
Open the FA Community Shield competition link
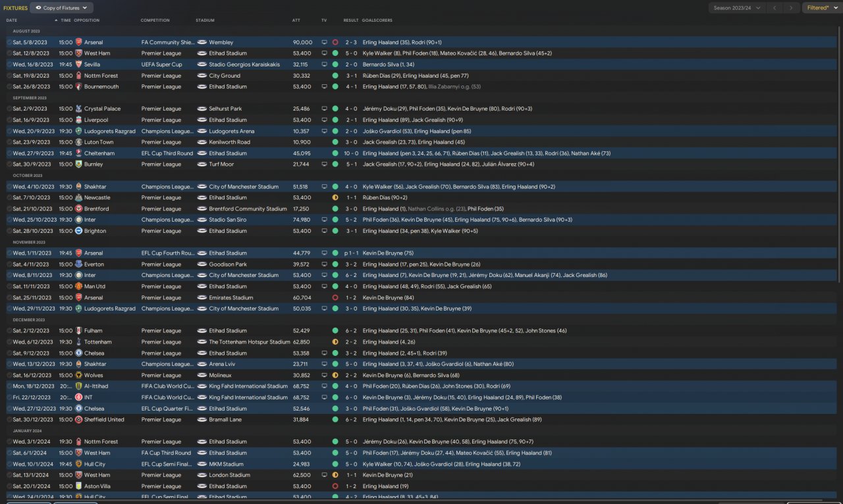pyautogui.click(x=167, y=42)
